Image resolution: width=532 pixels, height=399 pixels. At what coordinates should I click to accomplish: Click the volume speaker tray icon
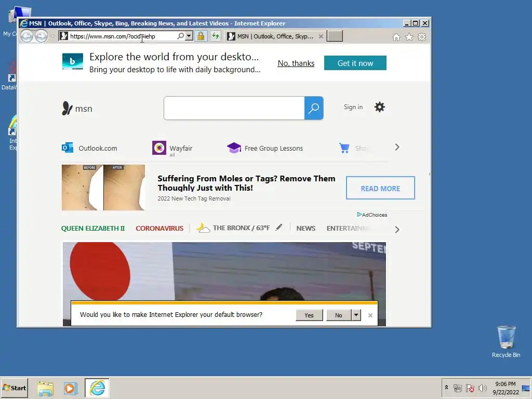pos(483,388)
